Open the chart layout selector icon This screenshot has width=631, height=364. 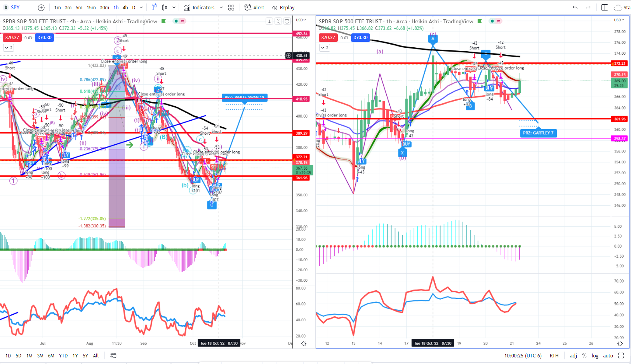[x=605, y=7]
